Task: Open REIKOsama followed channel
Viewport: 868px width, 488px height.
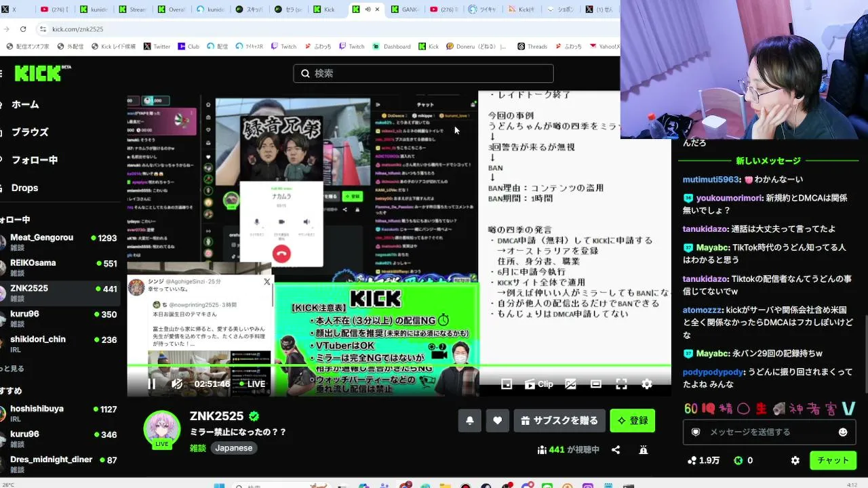Action: point(60,267)
